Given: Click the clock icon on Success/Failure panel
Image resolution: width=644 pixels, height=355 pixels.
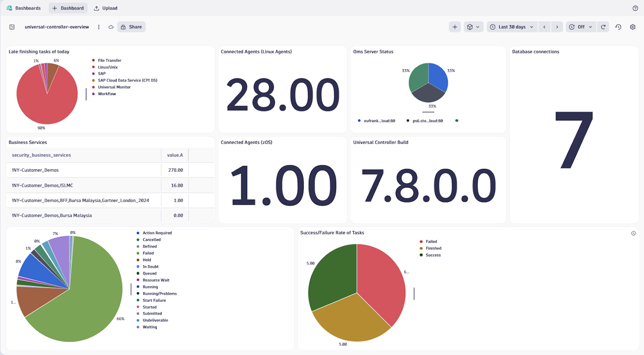Looking at the screenshot, I should click(633, 233).
